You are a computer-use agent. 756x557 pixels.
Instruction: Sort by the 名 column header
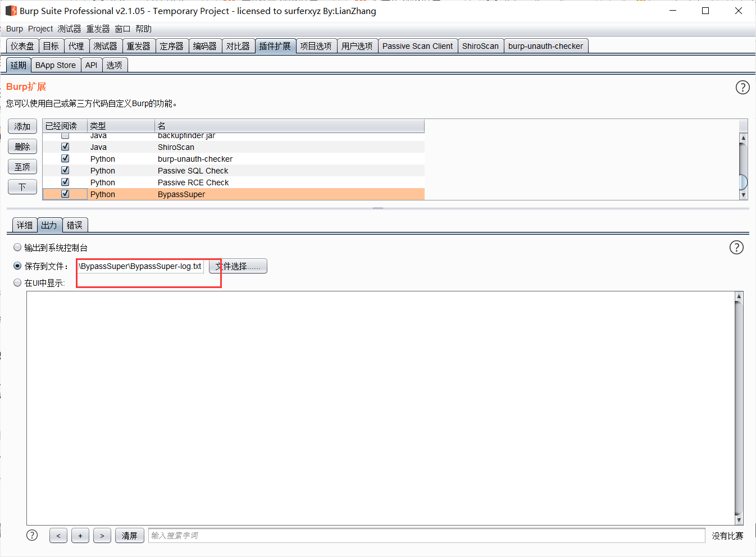pyautogui.click(x=289, y=126)
